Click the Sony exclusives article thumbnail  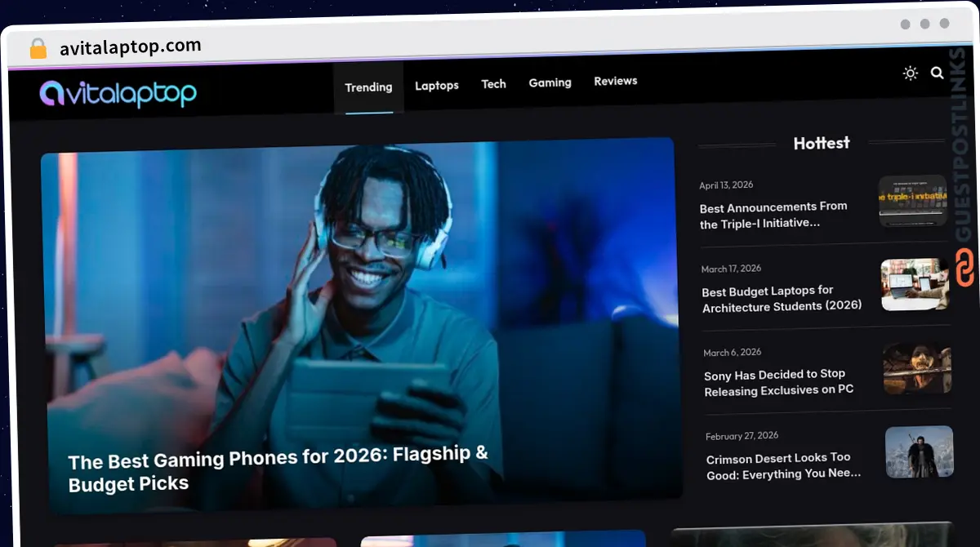(x=917, y=368)
